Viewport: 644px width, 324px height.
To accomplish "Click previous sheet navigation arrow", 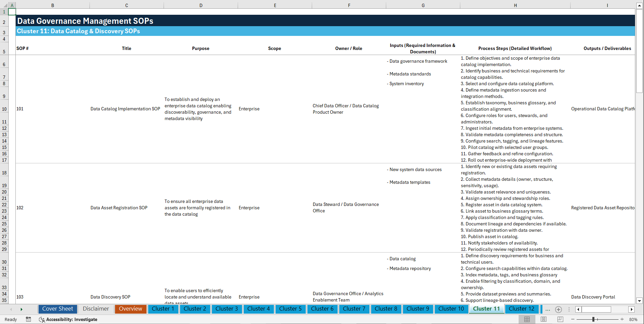I will tap(11, 309).
